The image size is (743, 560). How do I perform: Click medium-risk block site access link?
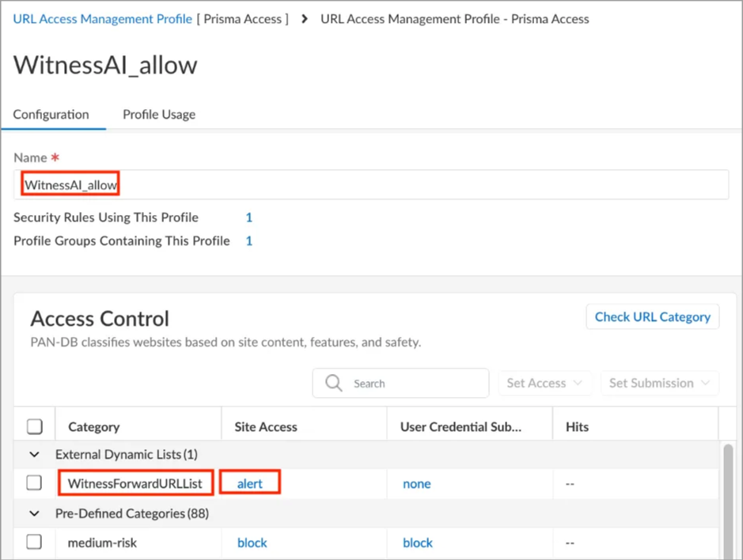click(252, 543)
